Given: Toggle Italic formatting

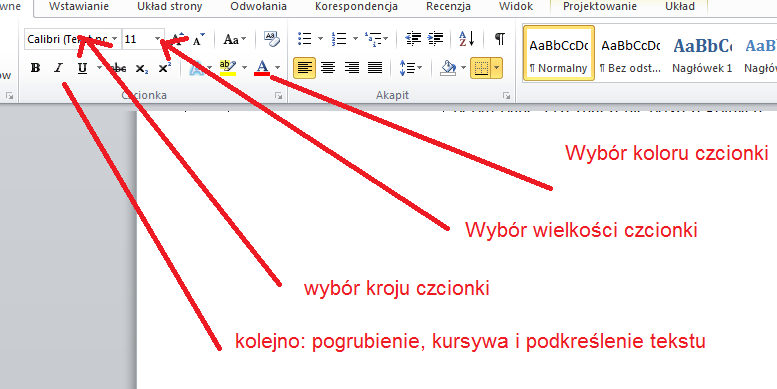Looking at the screenshot, I should point(58,68).
